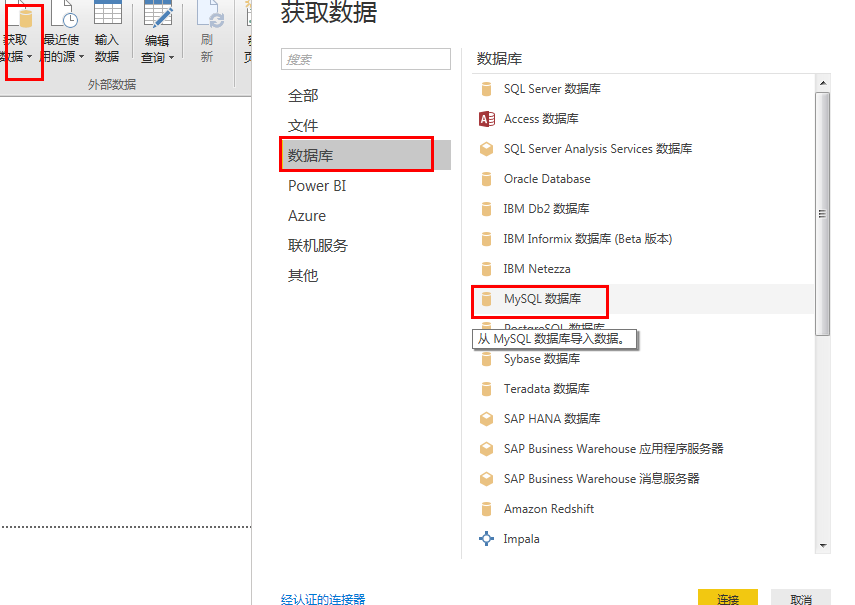The image size is (855, 605).
Task: Select the text SAP Business Warehouse 应用程序服务器
Action: pos(613,449)
